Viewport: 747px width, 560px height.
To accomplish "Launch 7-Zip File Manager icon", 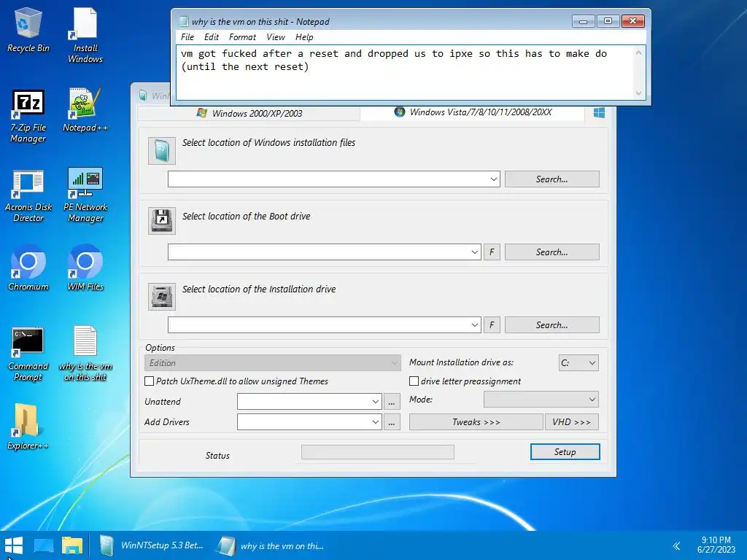I will point(28,116).
